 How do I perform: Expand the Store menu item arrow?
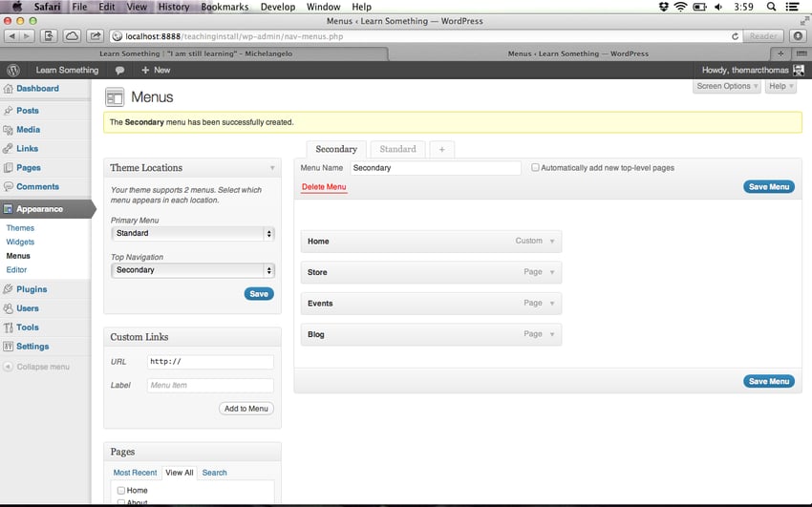click(552, 272)
